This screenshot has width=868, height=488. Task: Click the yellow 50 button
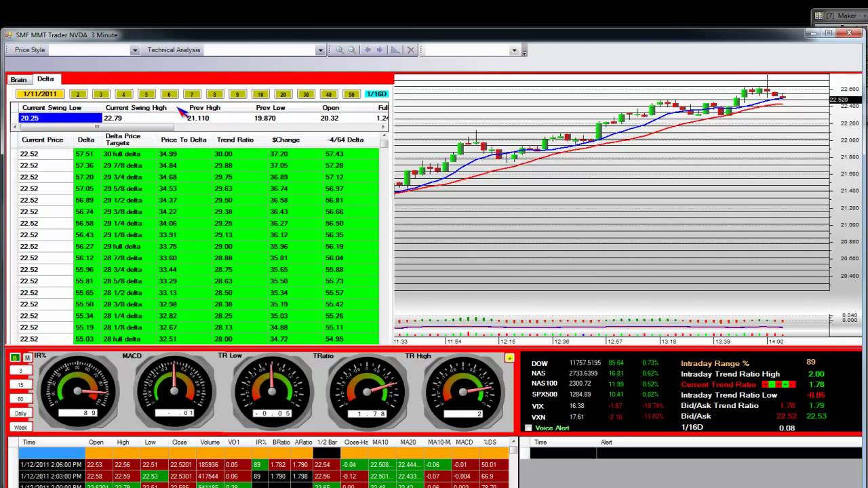tap(351, 94)
